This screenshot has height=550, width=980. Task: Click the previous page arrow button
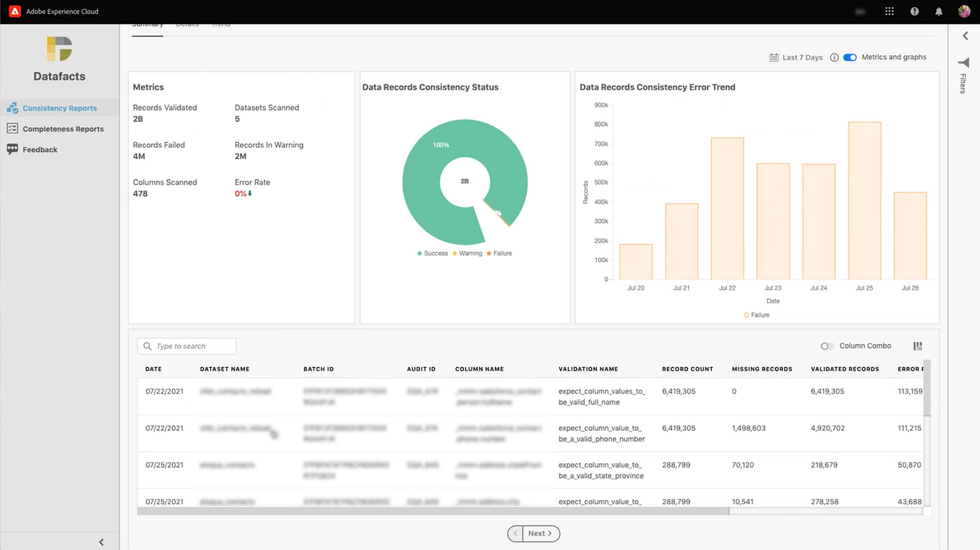pos(515,534)
